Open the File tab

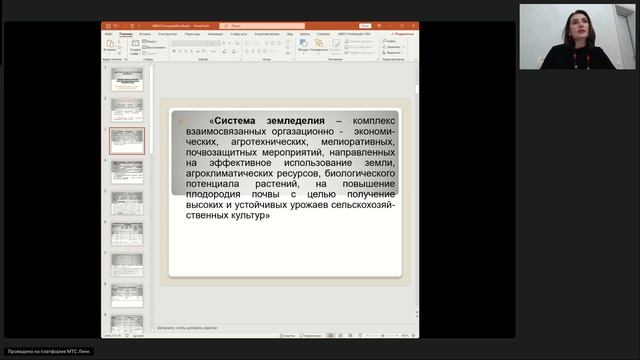pos(109,34)
